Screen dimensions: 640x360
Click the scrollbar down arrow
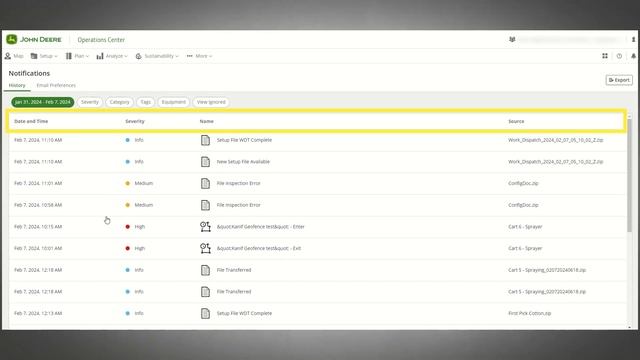click(629, 327)
